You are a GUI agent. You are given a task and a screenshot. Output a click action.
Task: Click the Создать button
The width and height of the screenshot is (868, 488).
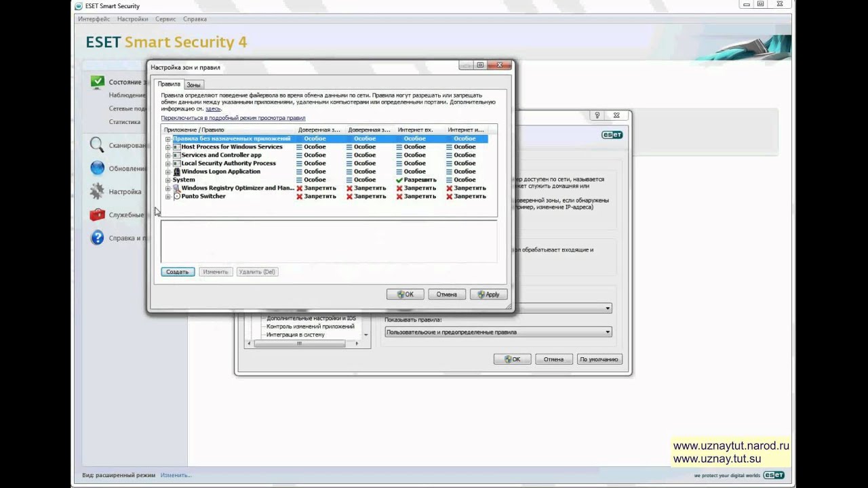click(x=178, y=272)
